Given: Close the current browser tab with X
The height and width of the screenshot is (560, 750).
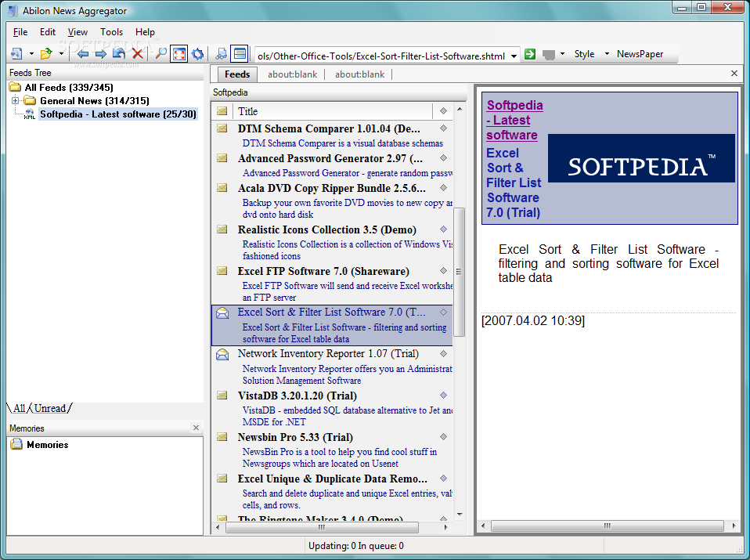Looking at the screenshot, I should point(734,74).
